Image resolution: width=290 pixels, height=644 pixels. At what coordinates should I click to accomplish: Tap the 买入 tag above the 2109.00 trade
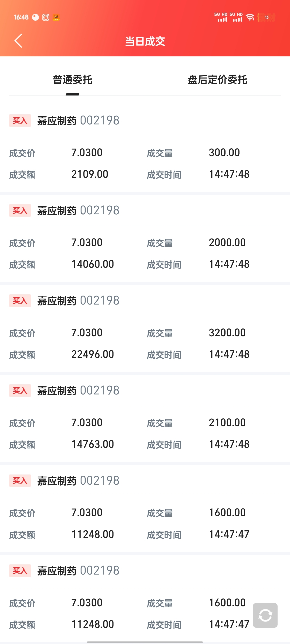click(x=20, y=121)
